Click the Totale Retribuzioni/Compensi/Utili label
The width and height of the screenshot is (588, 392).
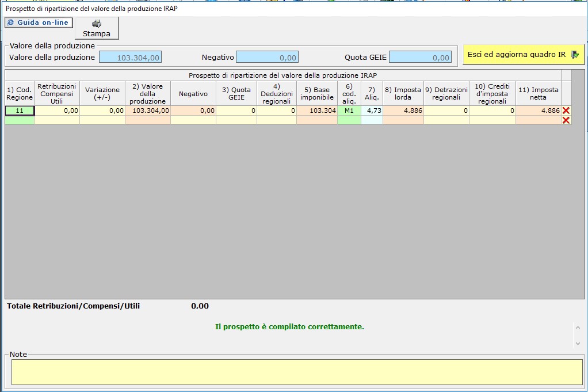(74, 306)
